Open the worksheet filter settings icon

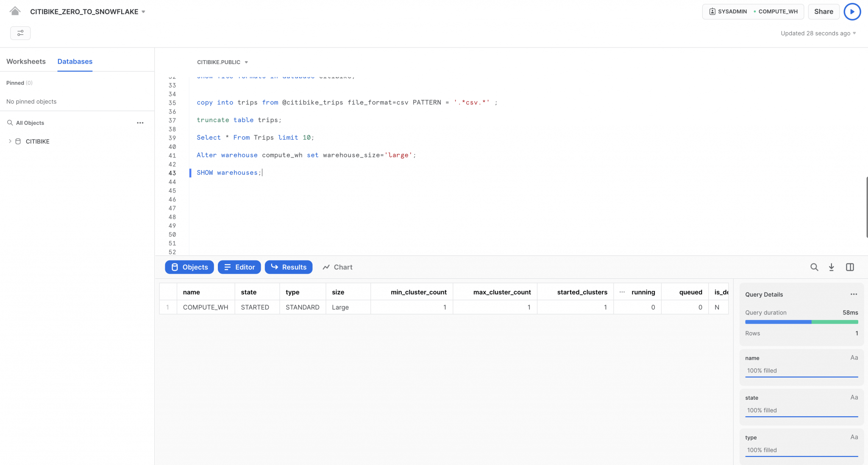click(20, 33)
